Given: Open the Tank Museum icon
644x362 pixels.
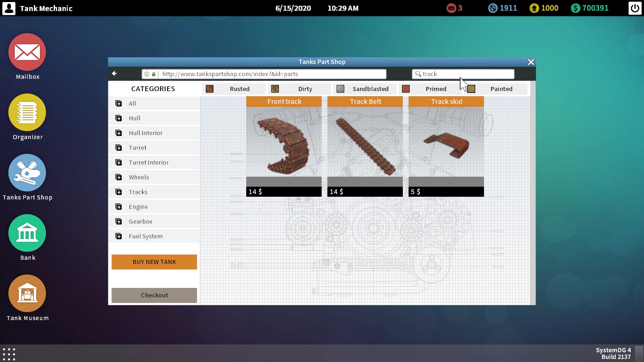Looking at the screenshot, I should [x=27, y=294].
